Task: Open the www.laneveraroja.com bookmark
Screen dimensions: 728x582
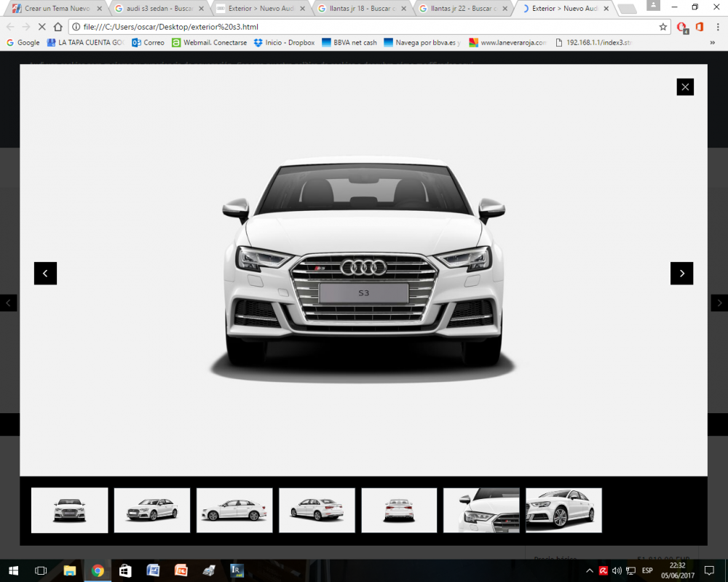Action: [507, 43]
